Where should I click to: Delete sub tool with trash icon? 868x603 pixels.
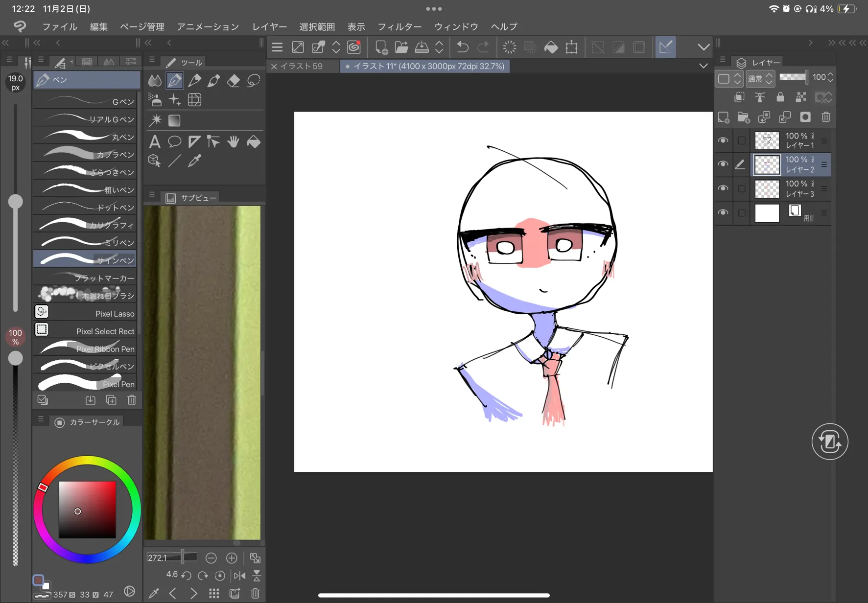132,400
